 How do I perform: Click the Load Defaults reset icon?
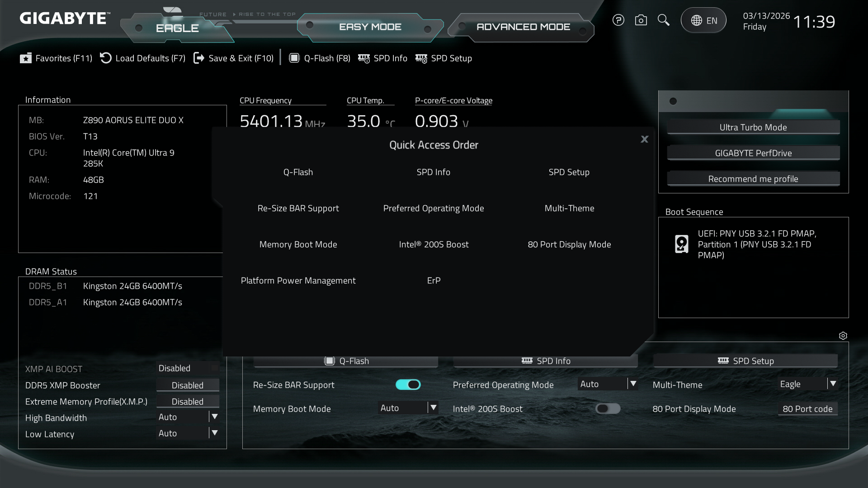pos(106,58)
